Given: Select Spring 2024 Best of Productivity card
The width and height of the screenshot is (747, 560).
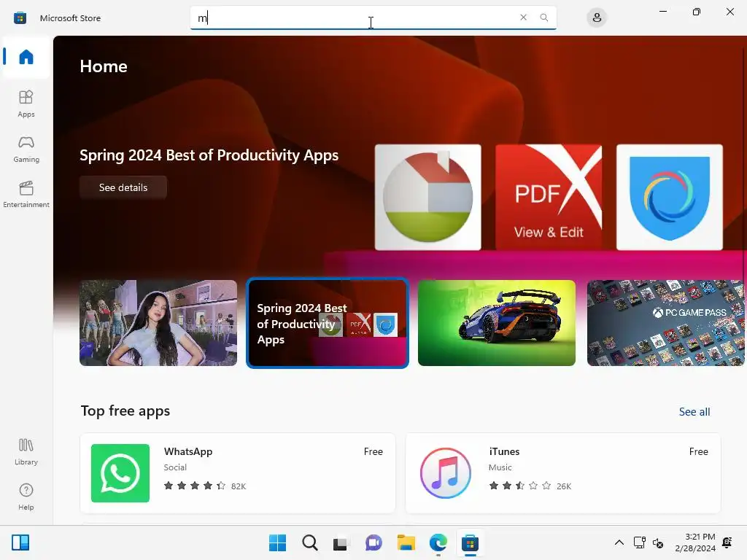Looking at the screenshot, I should point(328,323).
